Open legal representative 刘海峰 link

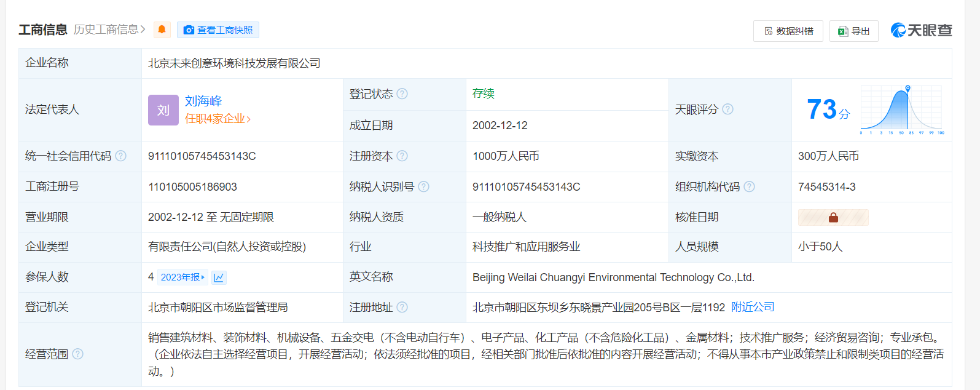pyautogui.click(x=203, y=101)
